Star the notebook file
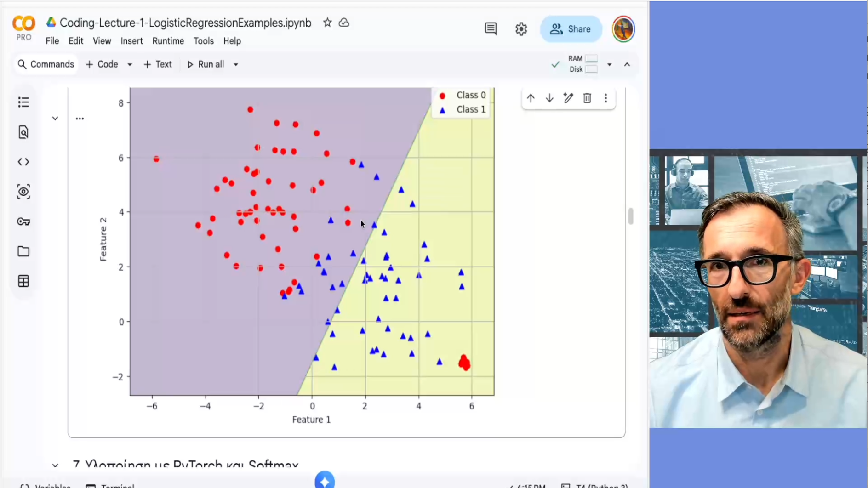The height and width of the screenshot is (488, 868). click(x=327, y=23)
